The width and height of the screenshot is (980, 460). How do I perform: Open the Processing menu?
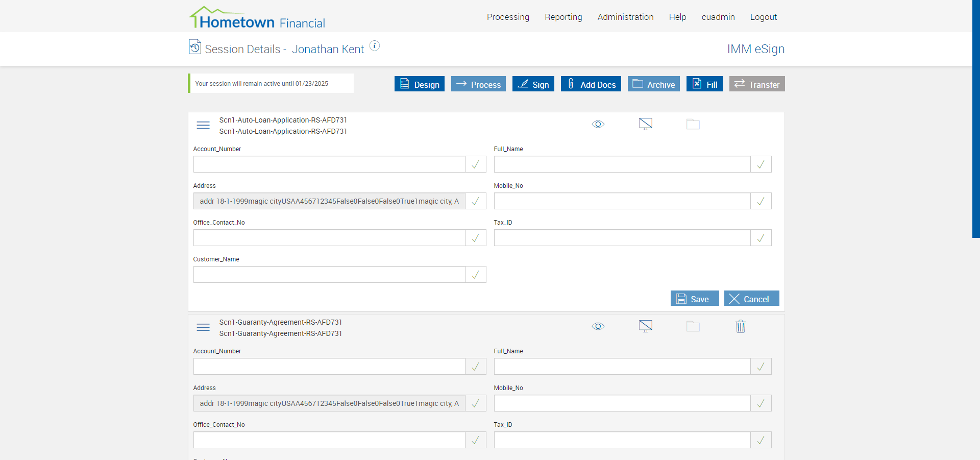[x=508, y=17]
